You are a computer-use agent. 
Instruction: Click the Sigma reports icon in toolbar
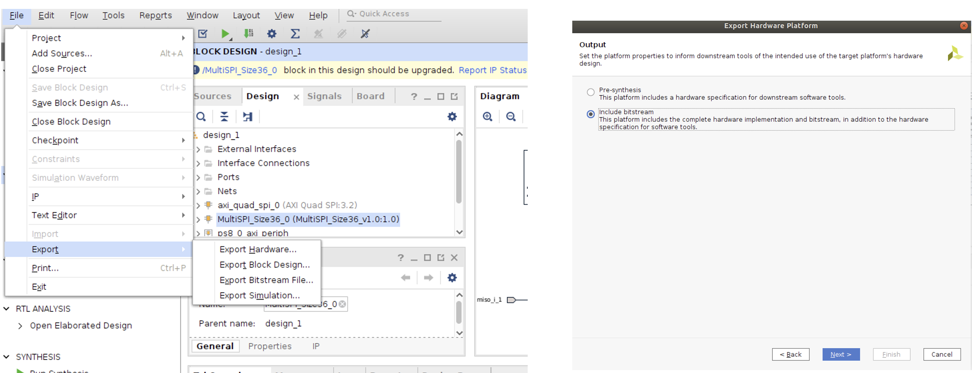point(295,34)
